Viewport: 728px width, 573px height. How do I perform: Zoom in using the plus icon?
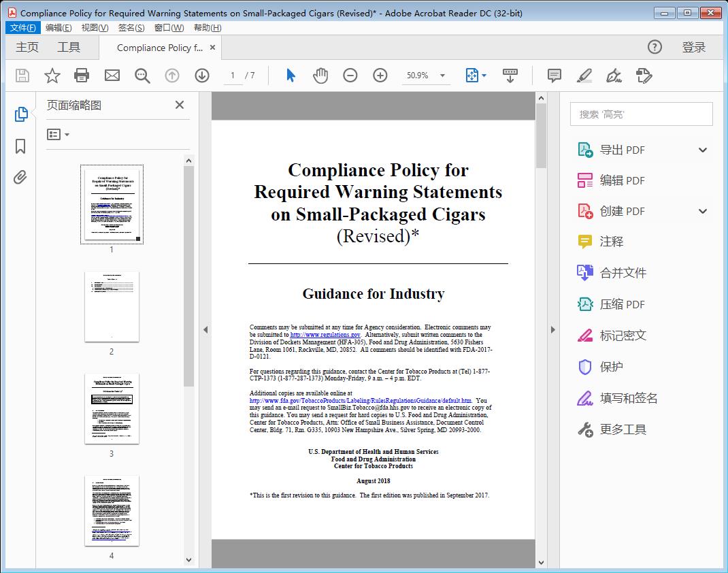click(x=380, y=76)
